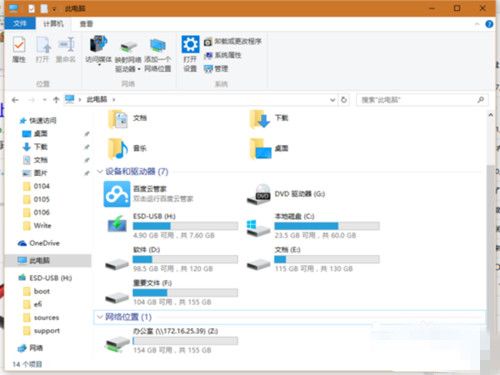500x375 pixels.
Task: Click the refresh button by the address bar
Action: coord(344,100)
